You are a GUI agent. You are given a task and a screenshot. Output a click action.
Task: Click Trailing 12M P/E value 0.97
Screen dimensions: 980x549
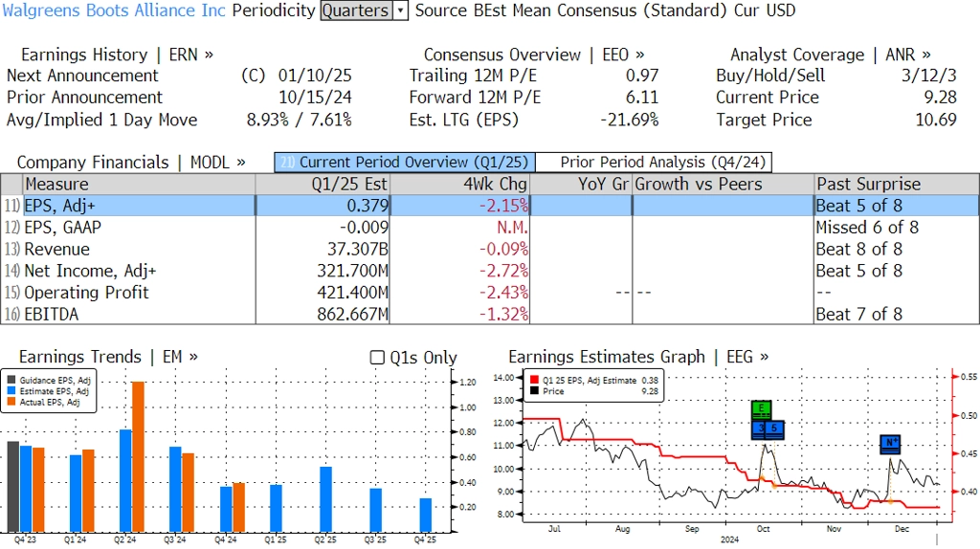(642, 76)
